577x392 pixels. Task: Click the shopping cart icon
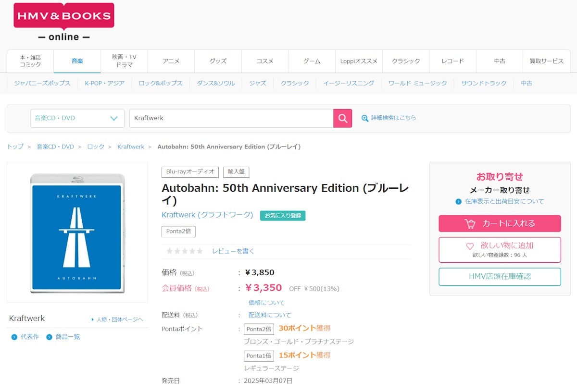[470, 224]
